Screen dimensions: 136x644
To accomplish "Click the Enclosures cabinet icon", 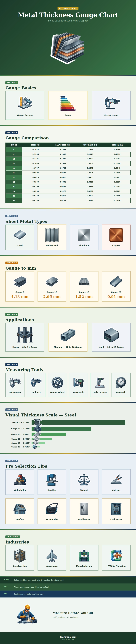I will pyautogui.click(x=116, y=509).
